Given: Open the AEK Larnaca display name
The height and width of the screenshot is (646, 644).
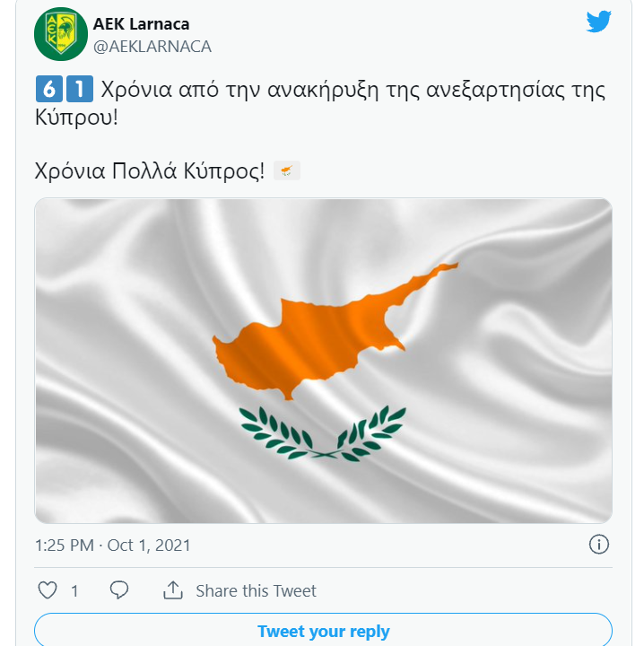Looking at the screenshot, I should (141, 24).
